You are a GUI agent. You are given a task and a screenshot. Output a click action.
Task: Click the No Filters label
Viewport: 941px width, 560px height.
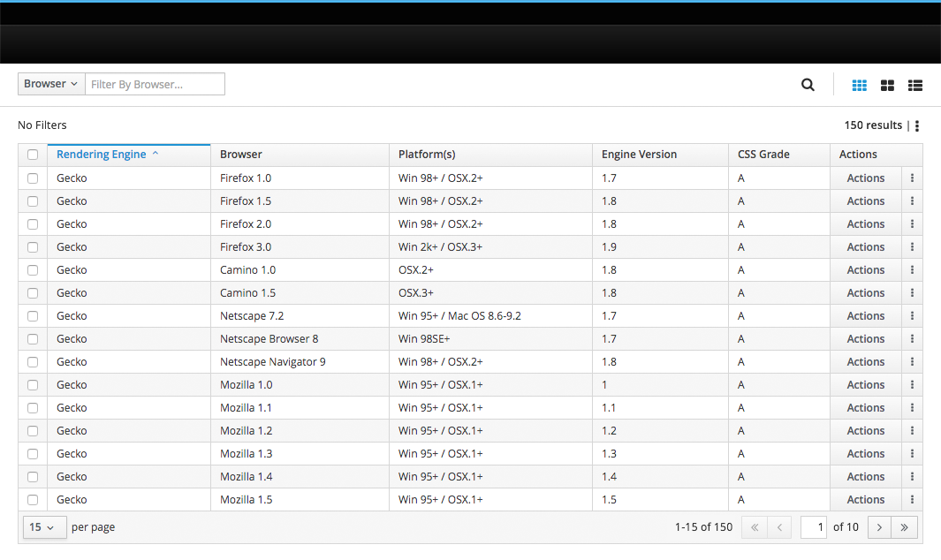point(42,125)
